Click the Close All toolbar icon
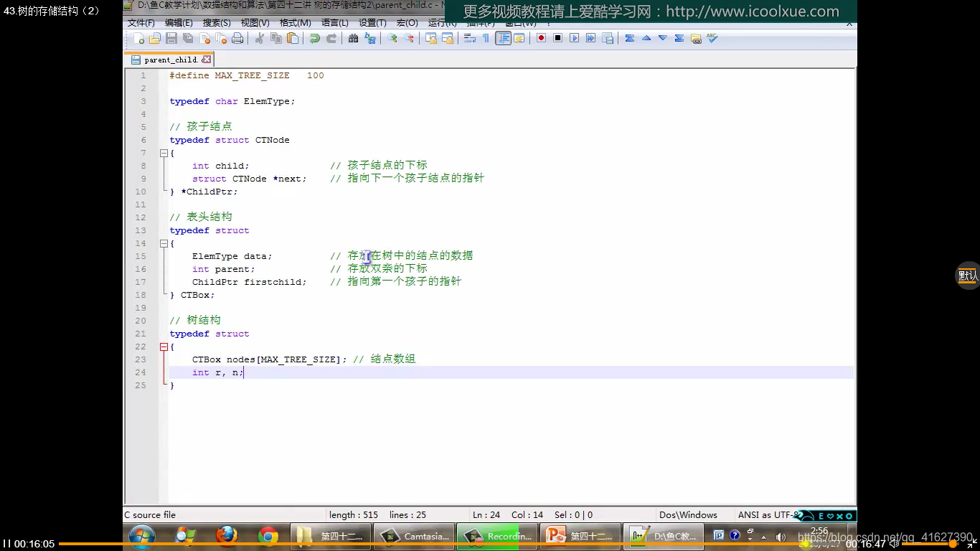980x551 pixels. click(221, 39)
